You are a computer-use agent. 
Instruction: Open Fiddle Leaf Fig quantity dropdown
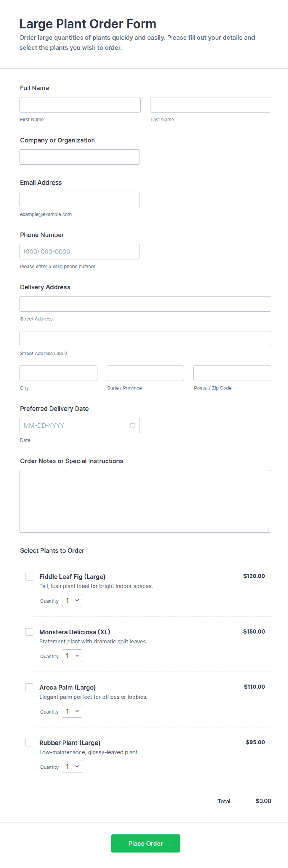[72, 600]
